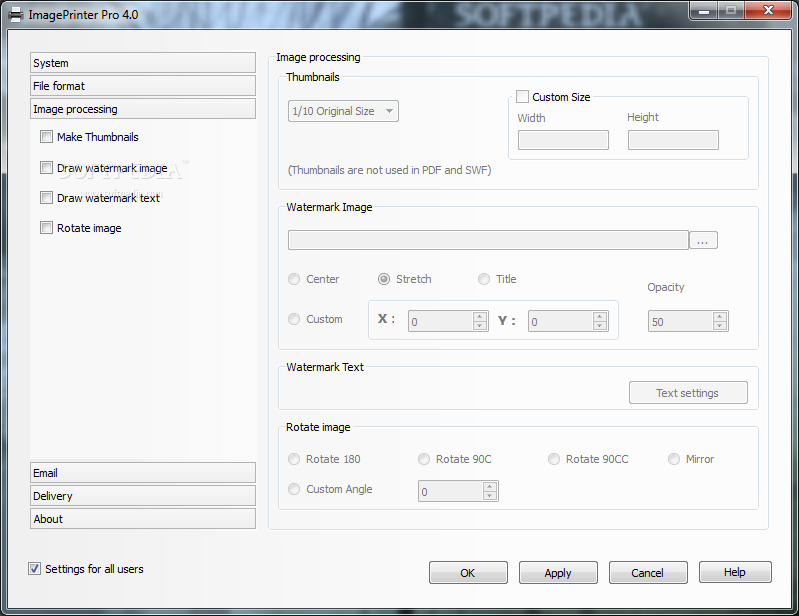Click the Custom Angle value field
The height and width of the screenshot is (616, 799).
pyautogui.click(x=450, y=491)
